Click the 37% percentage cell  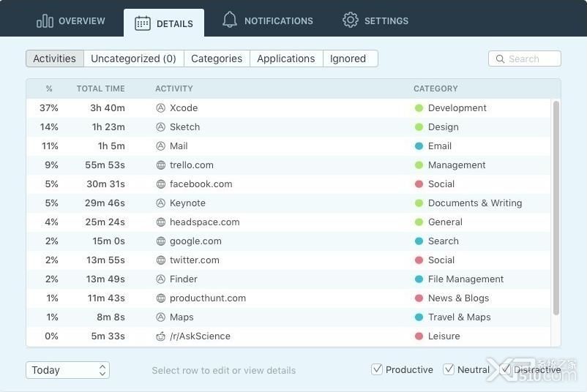[49, 108]
